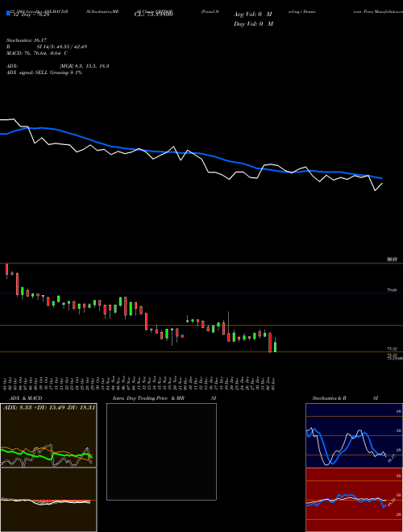Viewport: 403px width, 532px height.
Task: Click the thick blue SMA line on the main chart
Action: coord(190,153)
